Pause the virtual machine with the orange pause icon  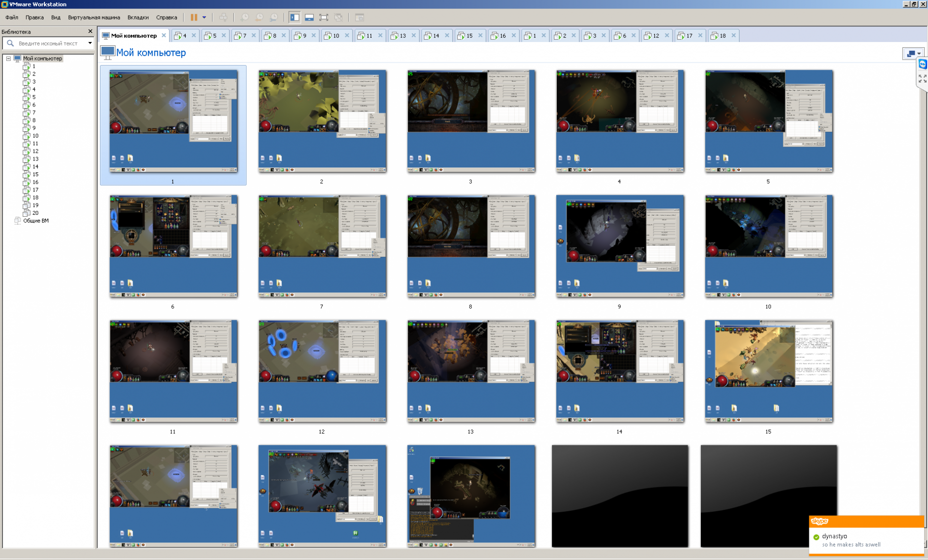(194, 17)
